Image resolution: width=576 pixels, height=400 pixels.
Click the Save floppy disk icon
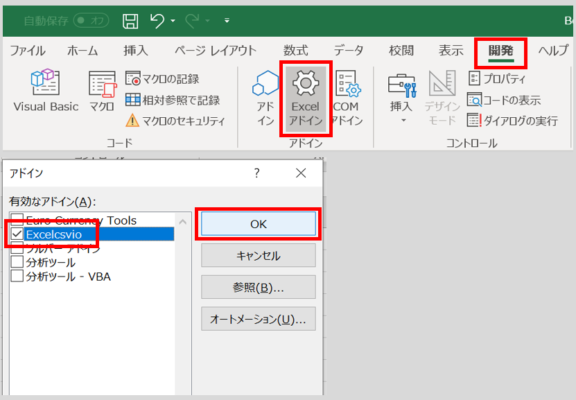pos(130,21)
